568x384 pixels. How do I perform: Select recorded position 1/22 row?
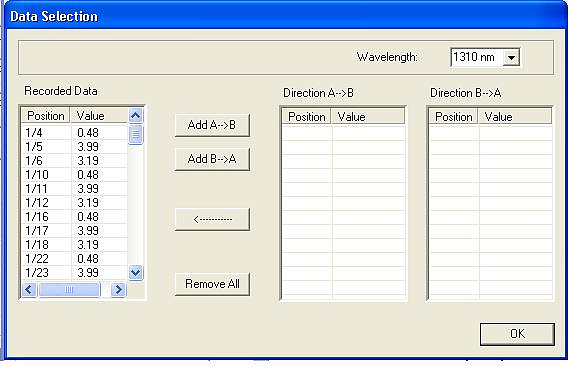75,259
